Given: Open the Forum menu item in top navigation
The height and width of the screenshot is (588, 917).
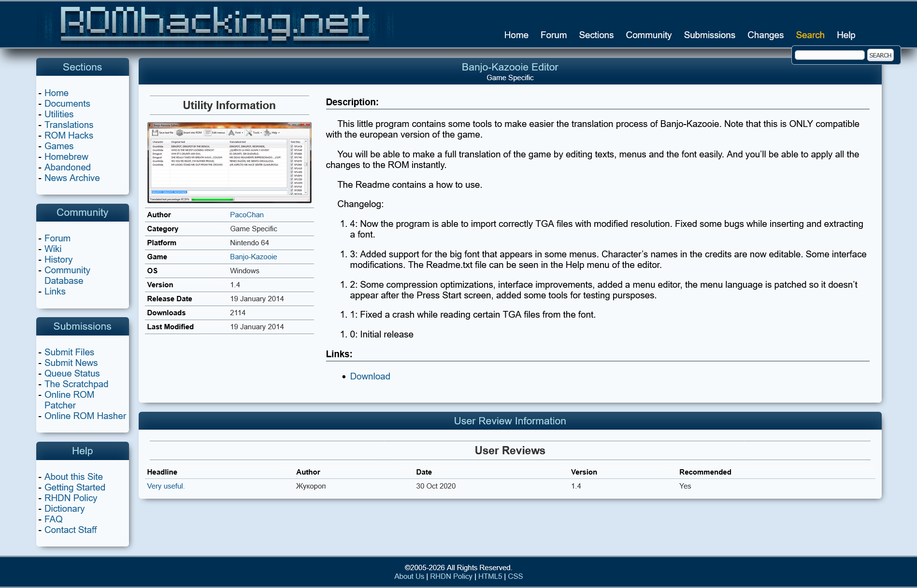Looking at the screenshot, I should [553, 35].
